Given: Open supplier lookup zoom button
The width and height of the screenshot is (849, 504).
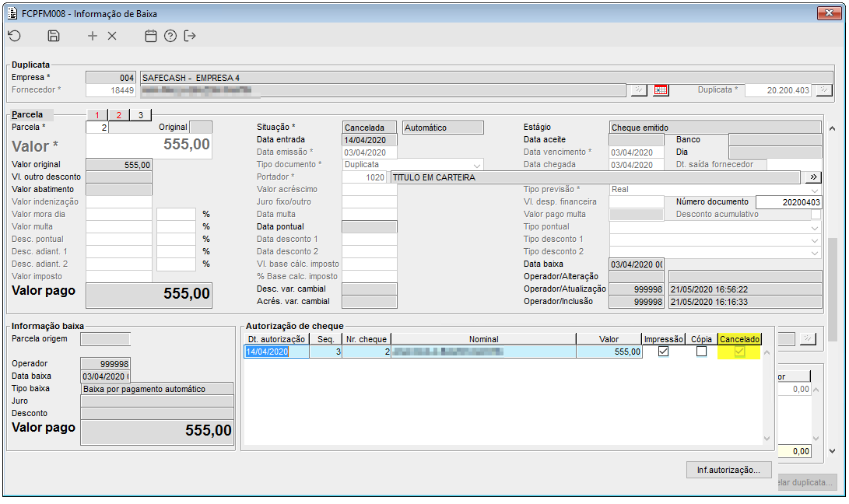Looking at the screenshot, I should pyautogui.click(x=639, y=90).
